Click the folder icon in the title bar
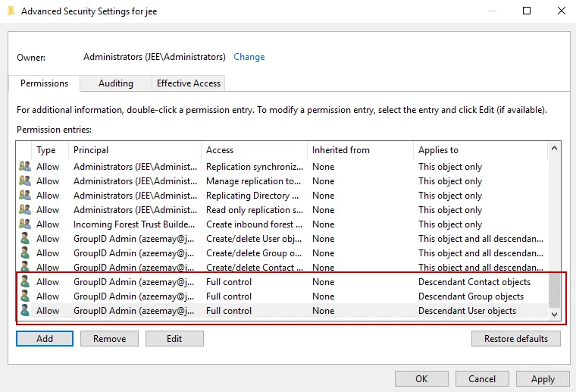The width and height of the screenshot is (576, 392). (x=11, y=11)
